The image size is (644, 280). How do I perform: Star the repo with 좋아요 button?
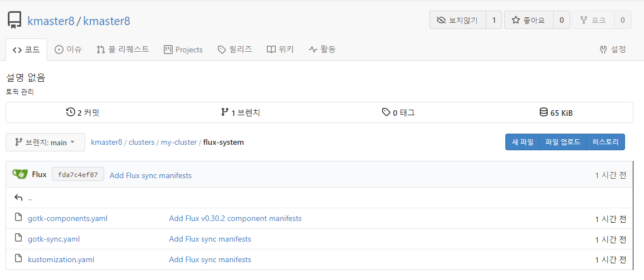point(529,20)
